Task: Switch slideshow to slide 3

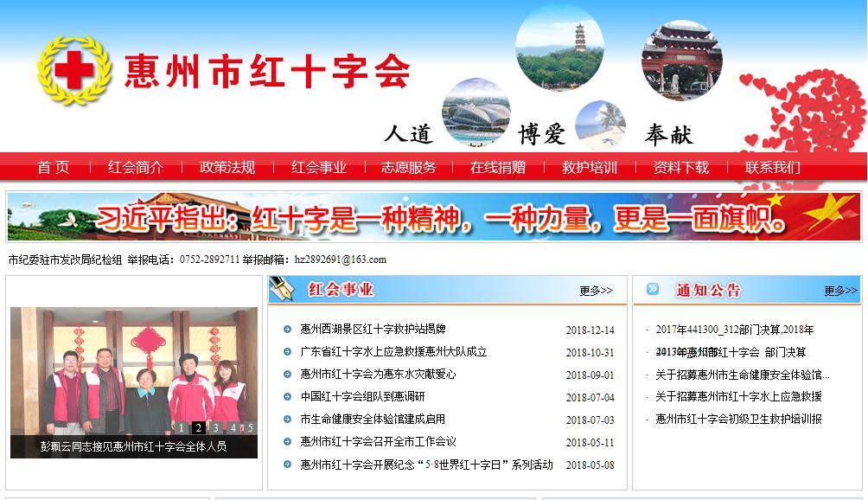Action: (216, 427)
